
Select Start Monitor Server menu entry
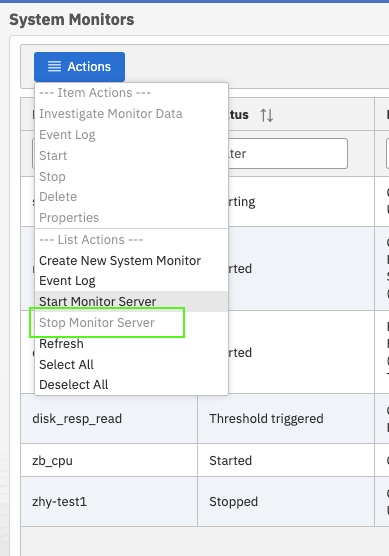click(x=98, y=302)
